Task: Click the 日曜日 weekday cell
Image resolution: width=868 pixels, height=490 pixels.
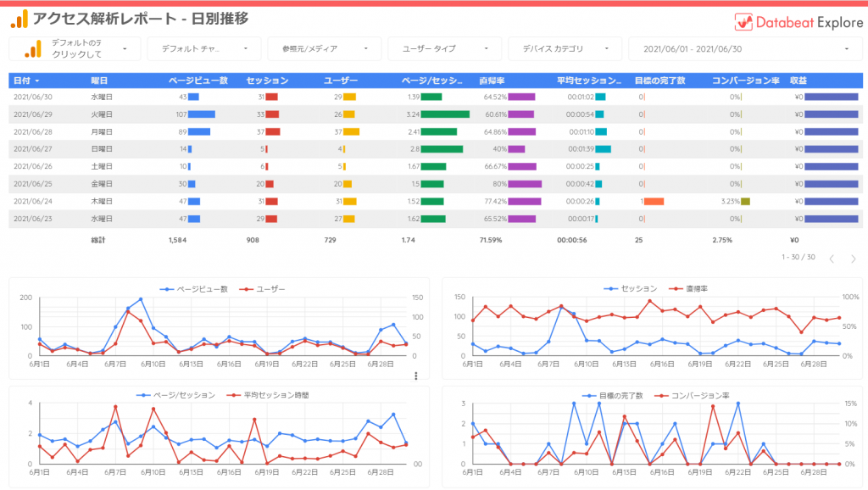Action: (102, 149)
